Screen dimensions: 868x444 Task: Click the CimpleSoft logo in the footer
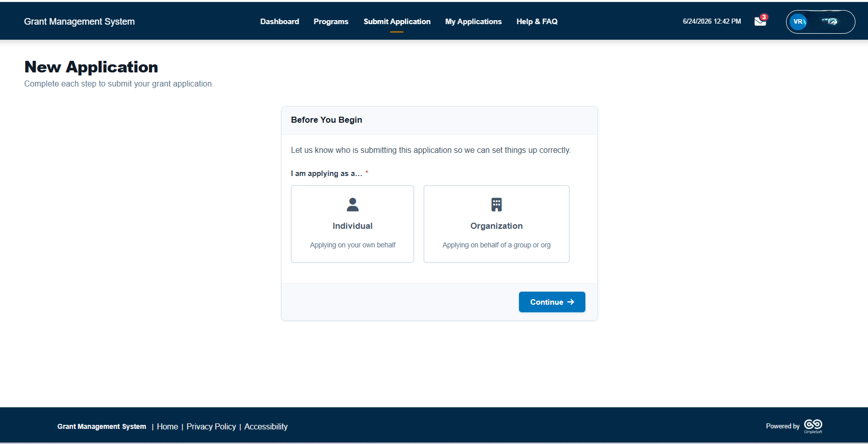(x=813, y=426)
